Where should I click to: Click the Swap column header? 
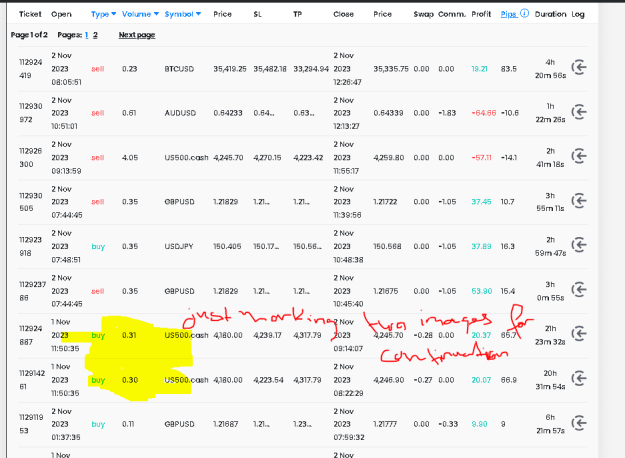pos(423,14)
